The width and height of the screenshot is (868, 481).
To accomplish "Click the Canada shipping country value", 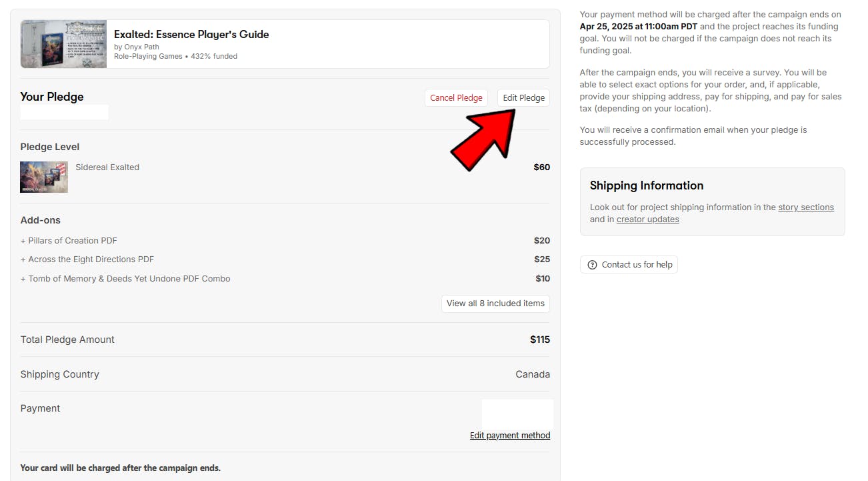I will pos(533,374).
